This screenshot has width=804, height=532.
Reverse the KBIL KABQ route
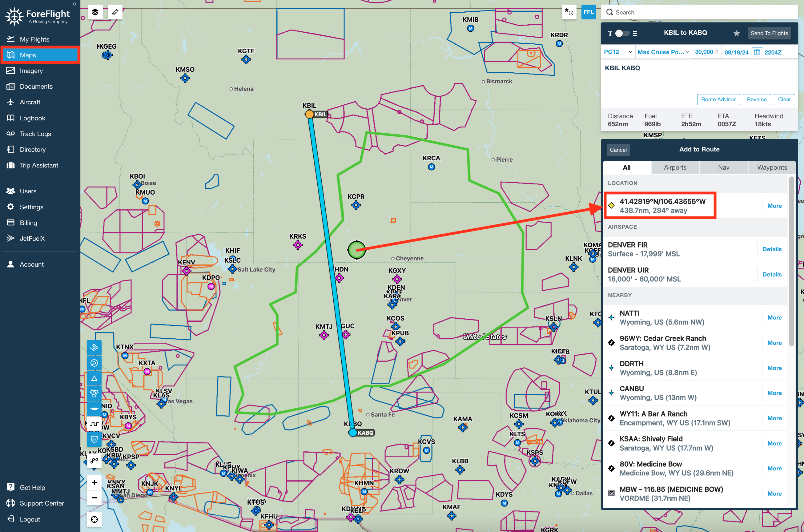[757, 99]
